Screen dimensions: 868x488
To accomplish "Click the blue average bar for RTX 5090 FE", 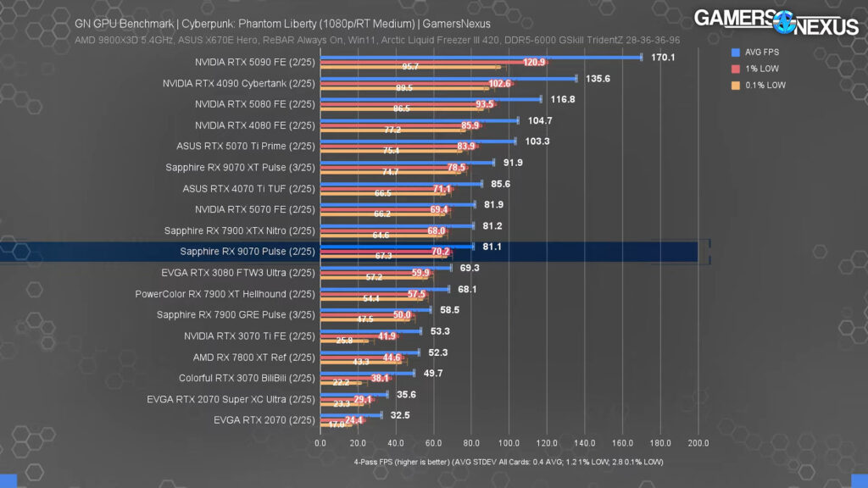I will pos(481,57).
